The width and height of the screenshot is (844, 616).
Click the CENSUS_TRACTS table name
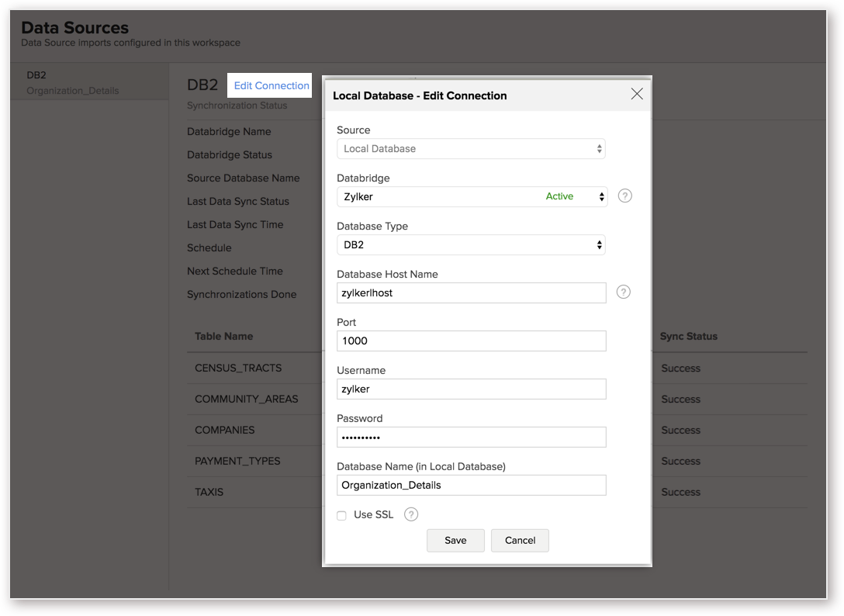click(x=238, y=369)
